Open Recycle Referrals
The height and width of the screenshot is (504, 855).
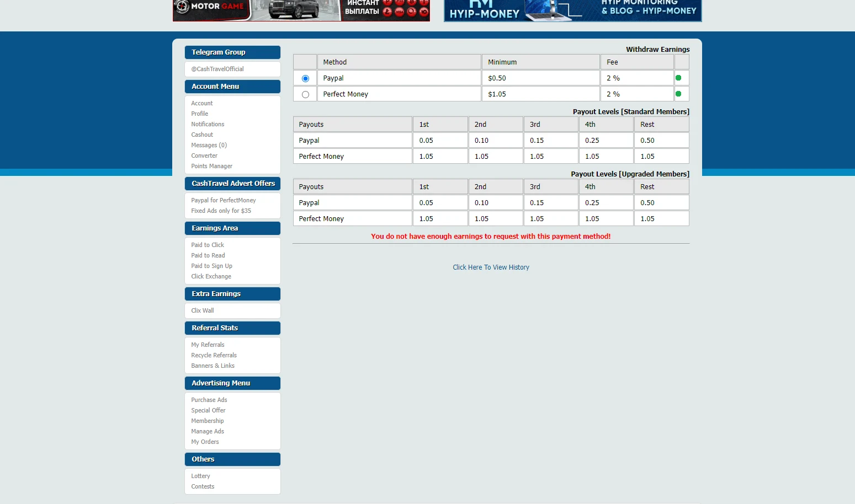click(x=214, y=355)
